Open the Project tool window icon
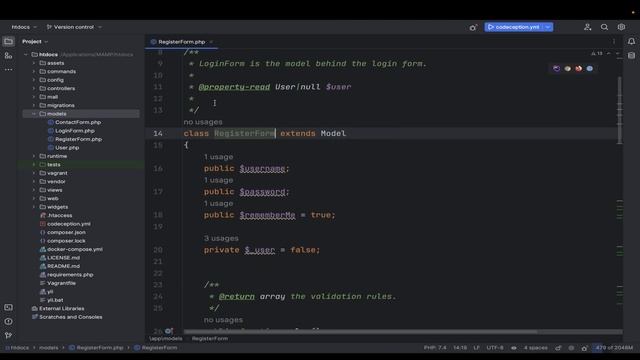The height and width of the screenshot is (360, 640). [x=8, y=41]
